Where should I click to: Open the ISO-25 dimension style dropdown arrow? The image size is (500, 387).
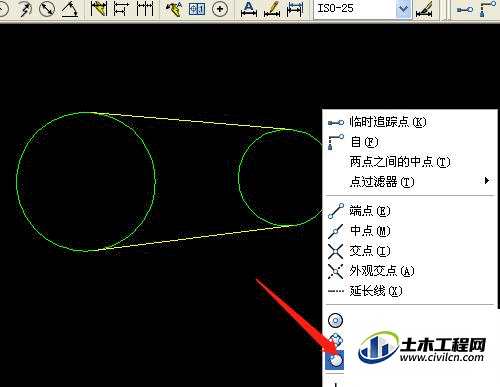(x=403, y=9)
